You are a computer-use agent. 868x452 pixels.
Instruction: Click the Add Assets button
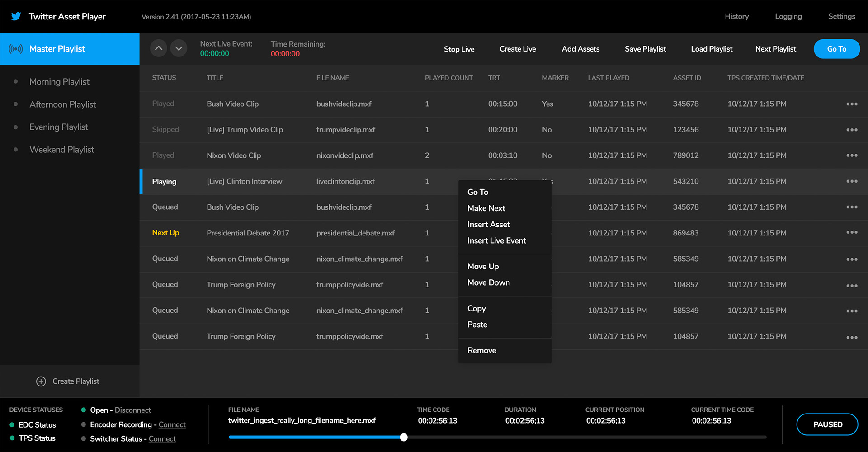[x=580, y=49]
